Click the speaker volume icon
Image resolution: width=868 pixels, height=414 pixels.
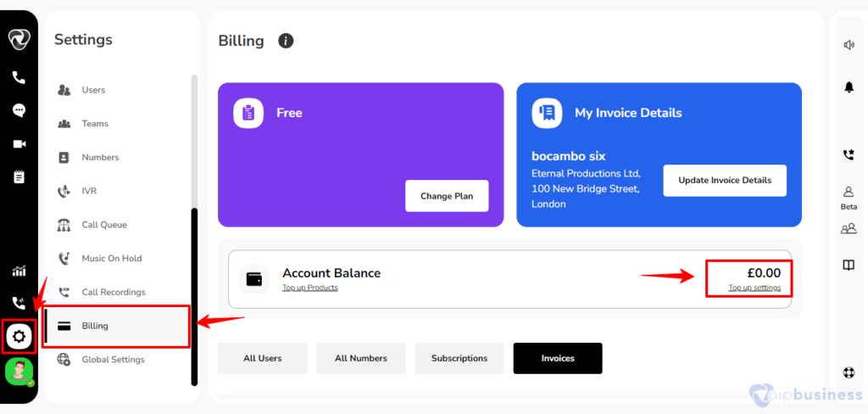[849, 45]
